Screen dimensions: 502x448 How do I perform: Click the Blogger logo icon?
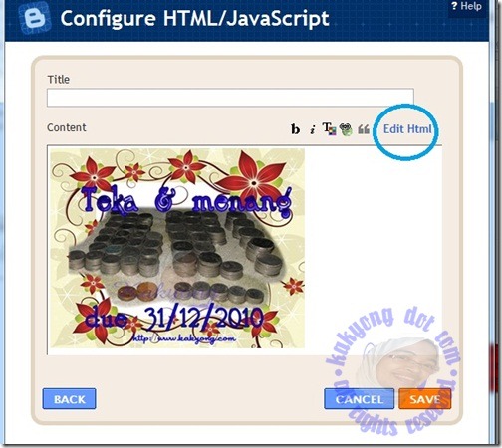(35, 17)
